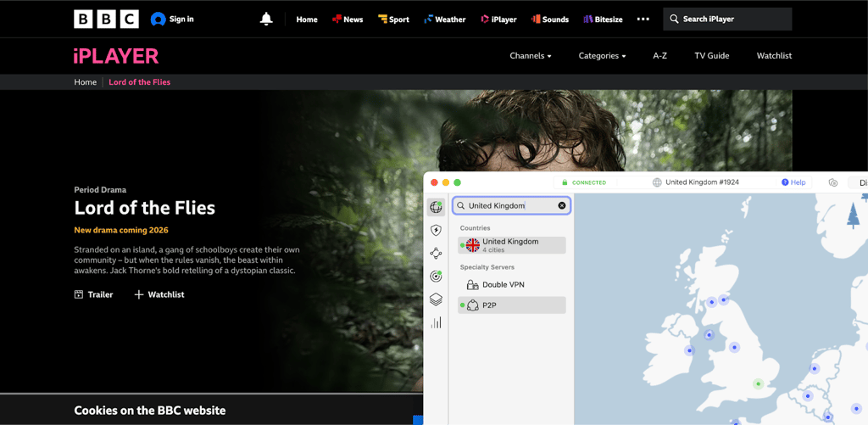Expand the Categories dropdown
This screenshot has height=425, width=868.
(x=603, y=55)
